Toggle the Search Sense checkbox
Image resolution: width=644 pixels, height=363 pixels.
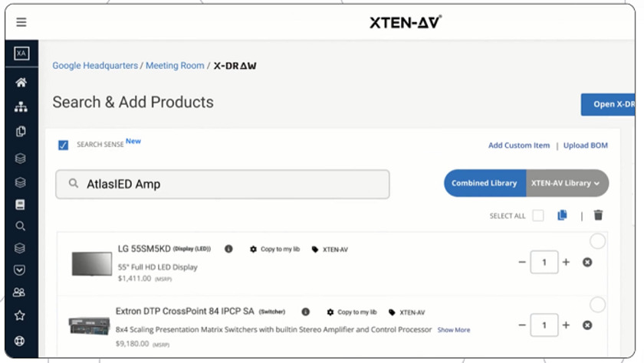point(64,145)
